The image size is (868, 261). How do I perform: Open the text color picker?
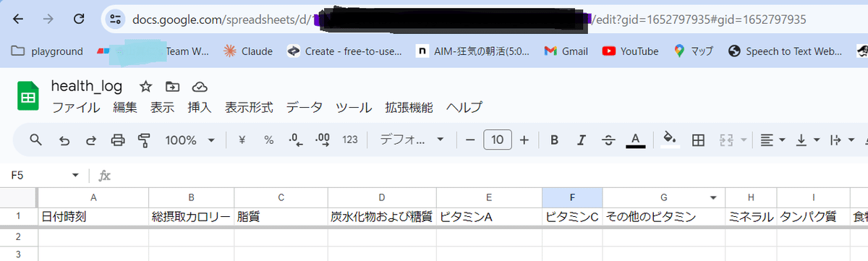(x=635, y=140)
